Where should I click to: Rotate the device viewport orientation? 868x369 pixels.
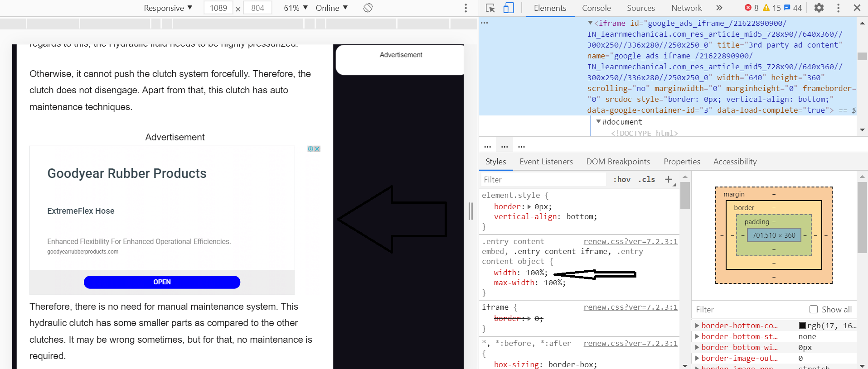pos(368,8)
